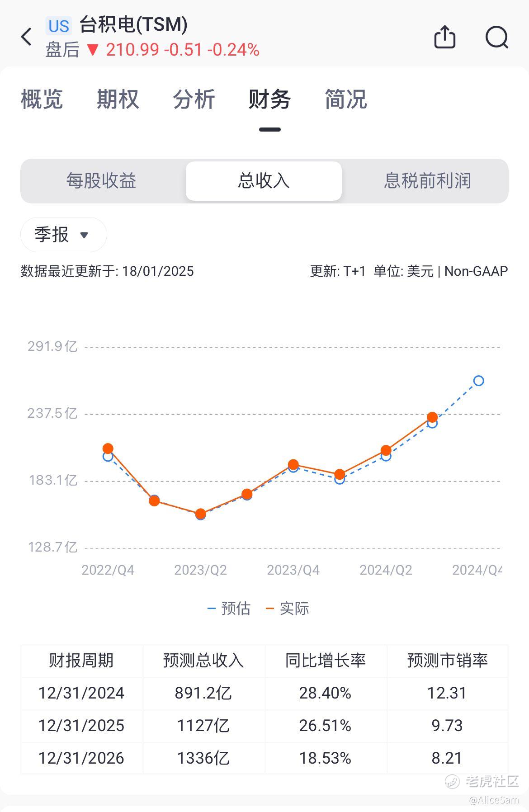
Task: Open the 季报 period dropdown
Action: tap(63, 235)
